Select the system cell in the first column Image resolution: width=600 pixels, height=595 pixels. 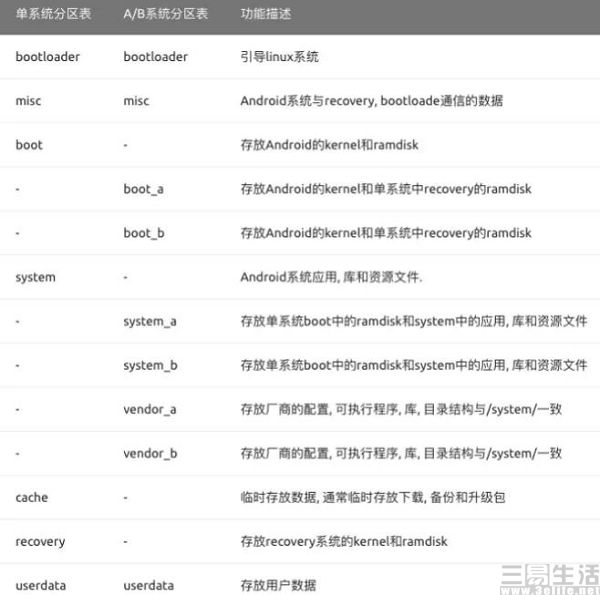[x=35, y=277]
